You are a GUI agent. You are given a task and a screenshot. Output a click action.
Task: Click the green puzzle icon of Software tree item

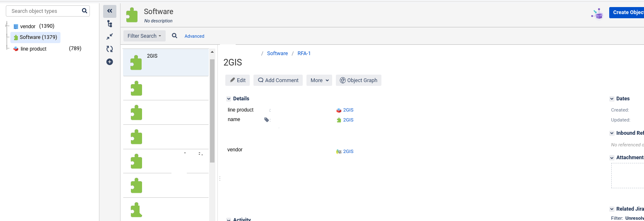tap(16, 37)
